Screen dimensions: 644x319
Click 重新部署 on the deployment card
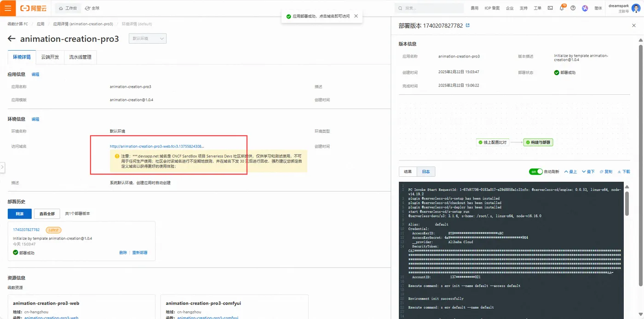point(140,253)
